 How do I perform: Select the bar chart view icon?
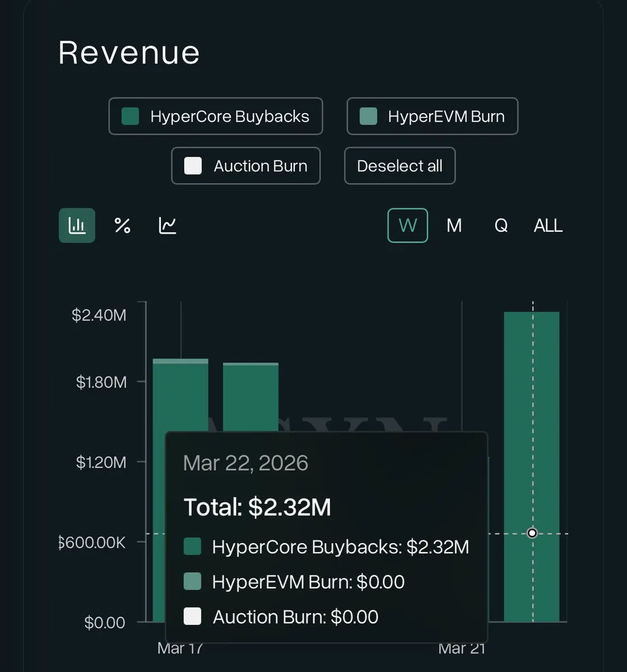[77, 226]
